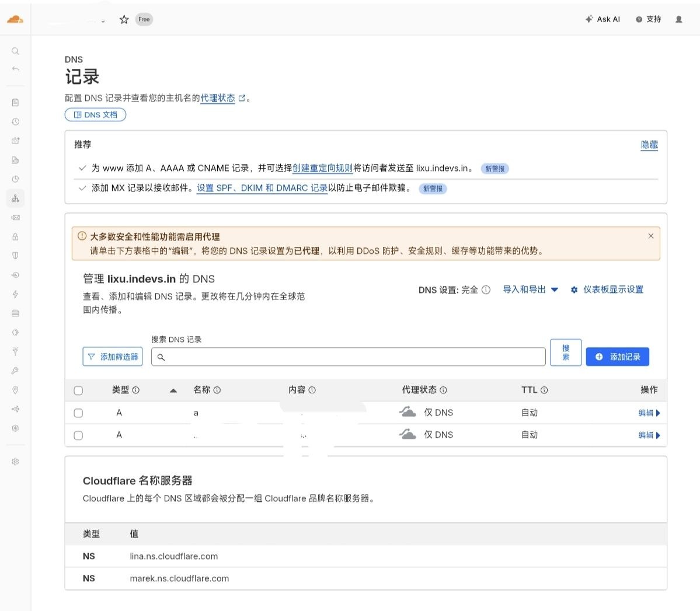Sort by type using the ascending arrow
This screenshot has width=700, height=611.
(x=173, y=390)
